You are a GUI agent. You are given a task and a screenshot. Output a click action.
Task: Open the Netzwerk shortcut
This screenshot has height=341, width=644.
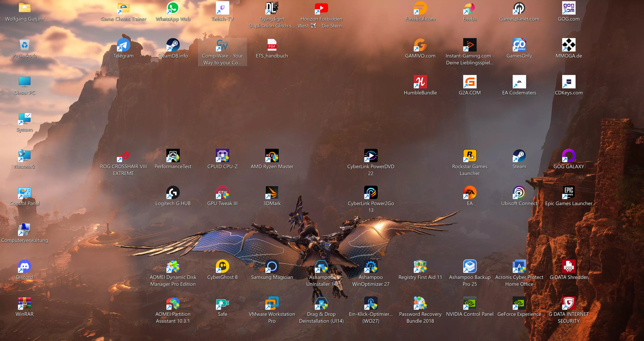point(24,155)
